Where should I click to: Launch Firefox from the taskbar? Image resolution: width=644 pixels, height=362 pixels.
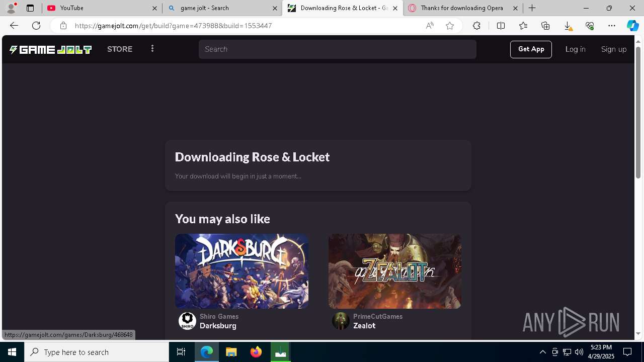[x=256, y=352]
